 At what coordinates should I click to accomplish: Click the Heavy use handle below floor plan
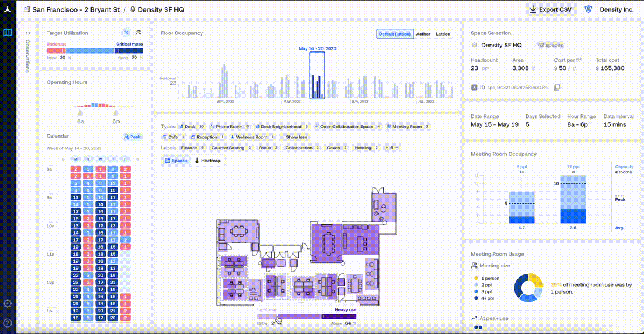tap(324, 316)
